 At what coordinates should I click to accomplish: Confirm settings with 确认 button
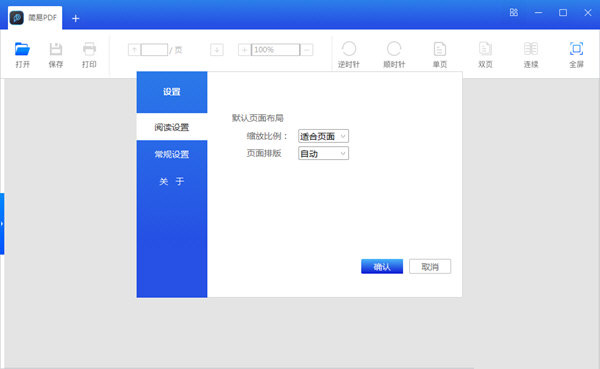pos(382,266)
